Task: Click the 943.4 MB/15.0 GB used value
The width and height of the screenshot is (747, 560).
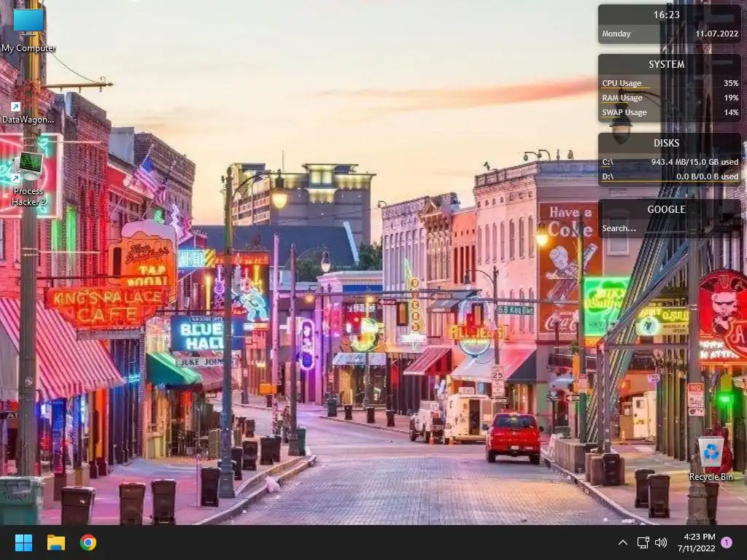Action: [x=694, y=162]
